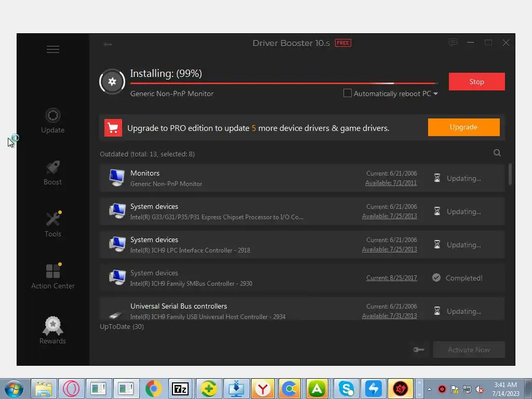Enable Automatically reboot PC checkbox
This screenshot has height=399, width=532.
(348, 93)
